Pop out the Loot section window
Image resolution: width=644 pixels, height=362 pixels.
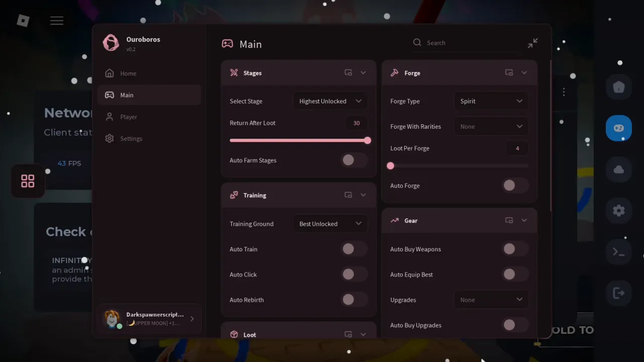348,334
